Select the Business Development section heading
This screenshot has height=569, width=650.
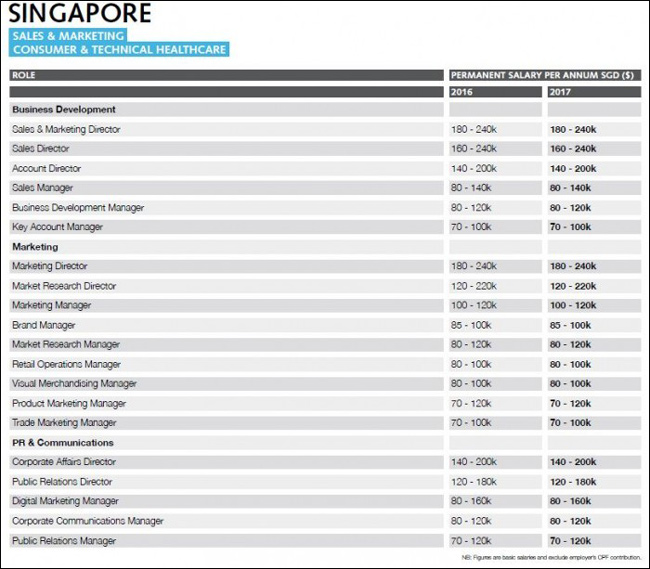64,110
